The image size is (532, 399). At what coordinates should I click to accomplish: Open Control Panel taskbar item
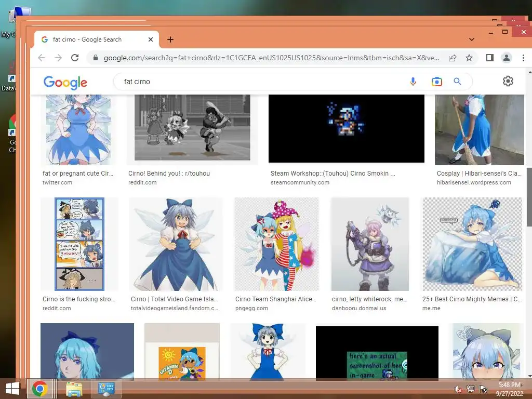click(x=106, y=389)
